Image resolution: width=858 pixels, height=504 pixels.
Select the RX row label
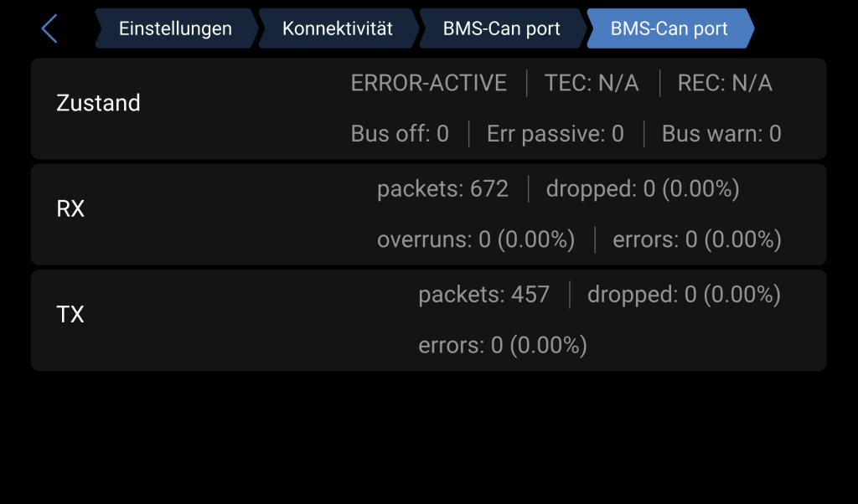pyautogui.click(x=70, y=208)
